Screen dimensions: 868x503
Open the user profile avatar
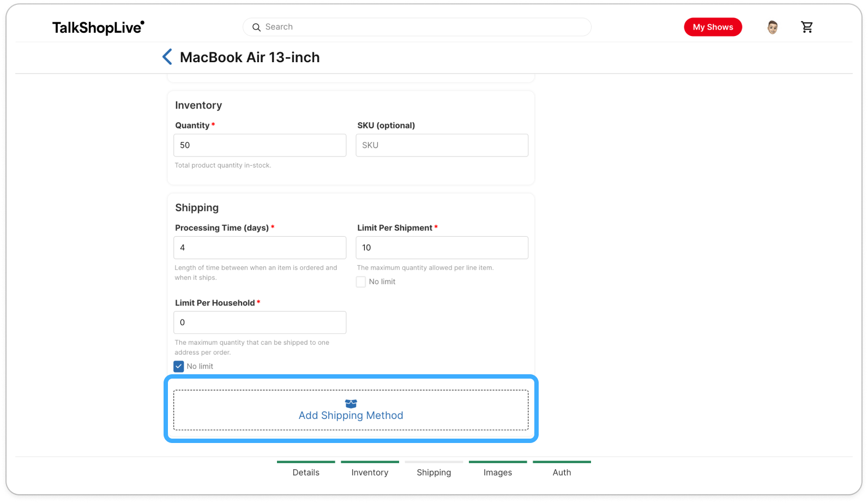(x=772, y=27)
